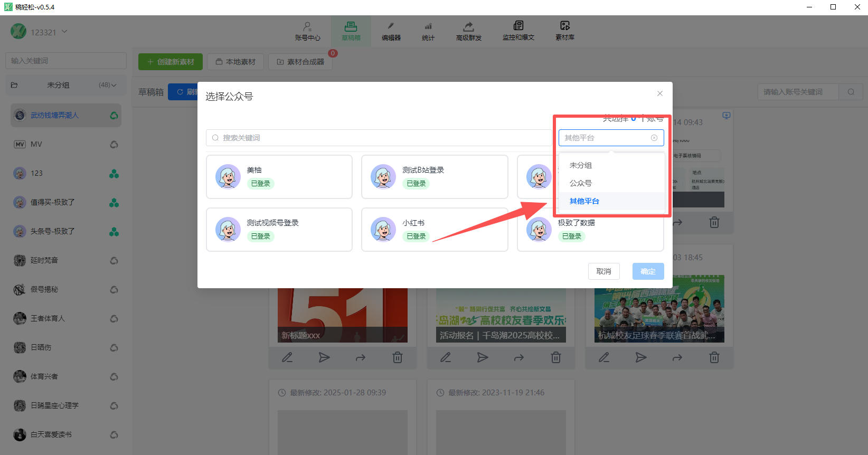The image size is (868, 455).
Task: Select the 测试视频号登录 account card
Action: pyautogui.click(x=279, y=230)
